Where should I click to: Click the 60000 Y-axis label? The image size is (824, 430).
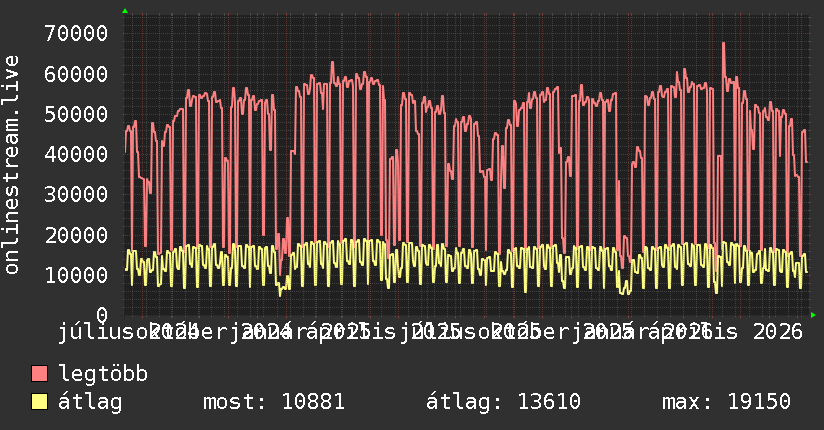point(76,74)
